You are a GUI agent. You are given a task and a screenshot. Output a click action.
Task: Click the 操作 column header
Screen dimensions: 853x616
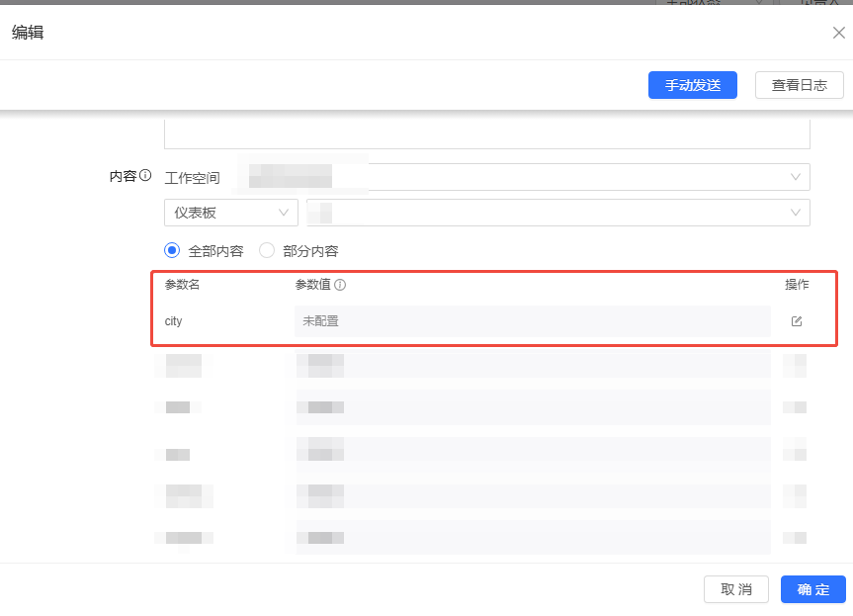[x=797, y=285]
